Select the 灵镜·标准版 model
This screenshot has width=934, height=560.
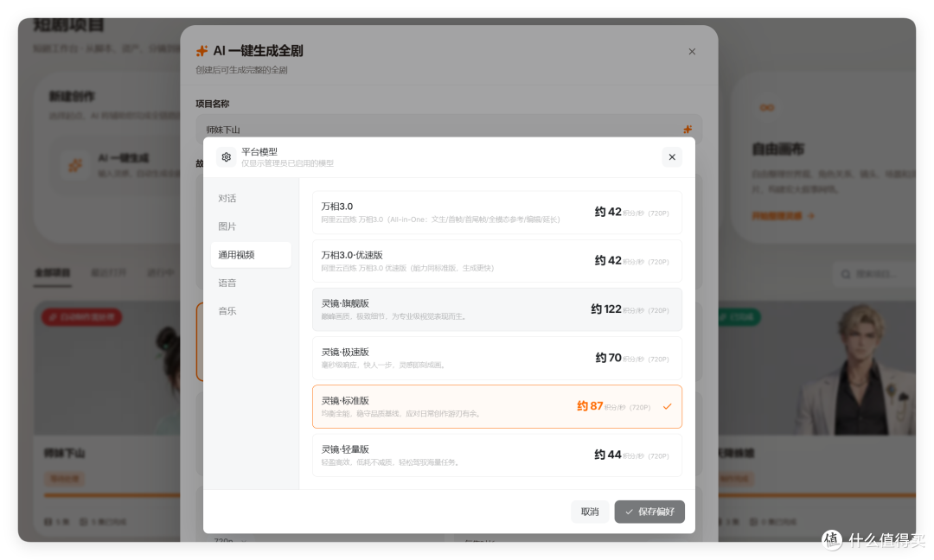(x=496, y=407)
